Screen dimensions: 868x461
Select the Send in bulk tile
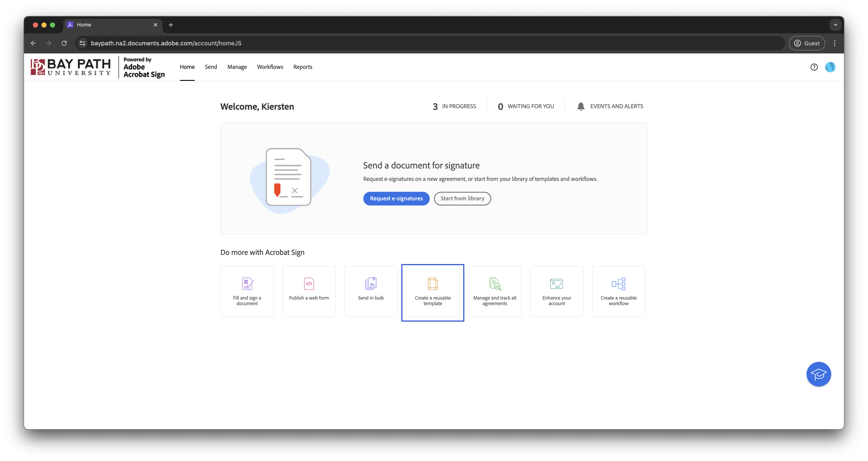click(x=371, y=291)
